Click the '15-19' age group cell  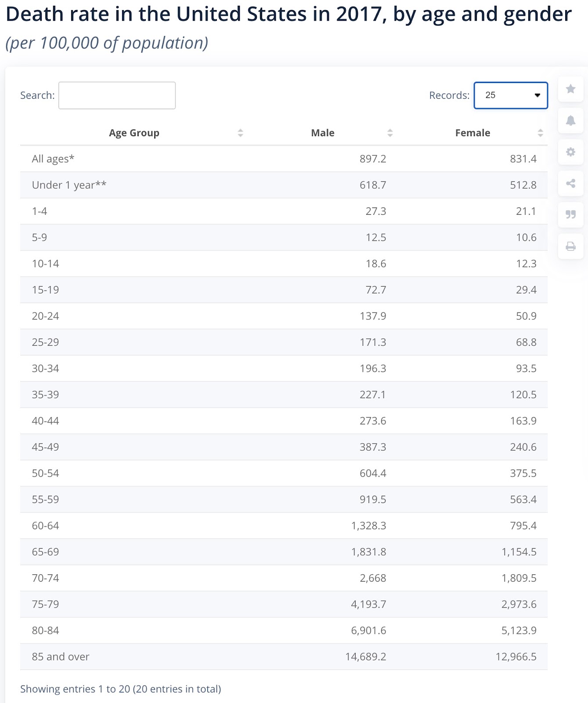click(x=45, y=290)
